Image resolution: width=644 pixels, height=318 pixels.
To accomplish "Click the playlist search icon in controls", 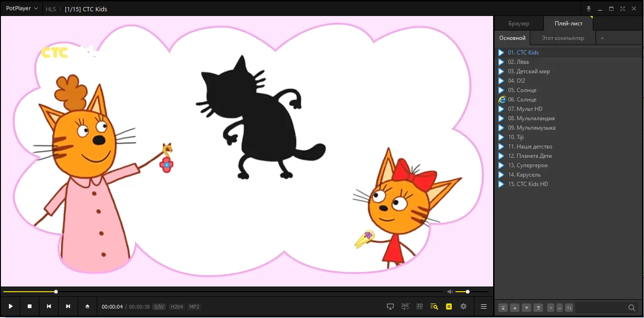I will tap(434, 306).
